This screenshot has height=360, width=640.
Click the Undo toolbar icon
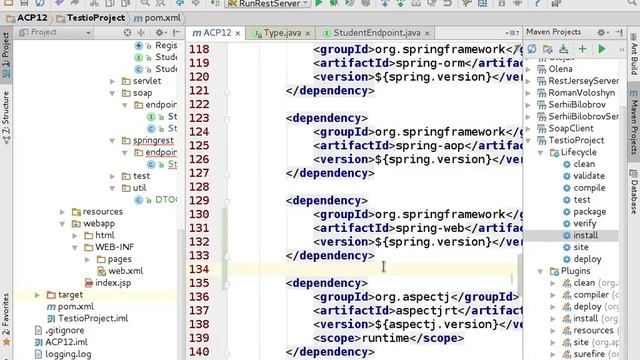click(x=59, y=3)
